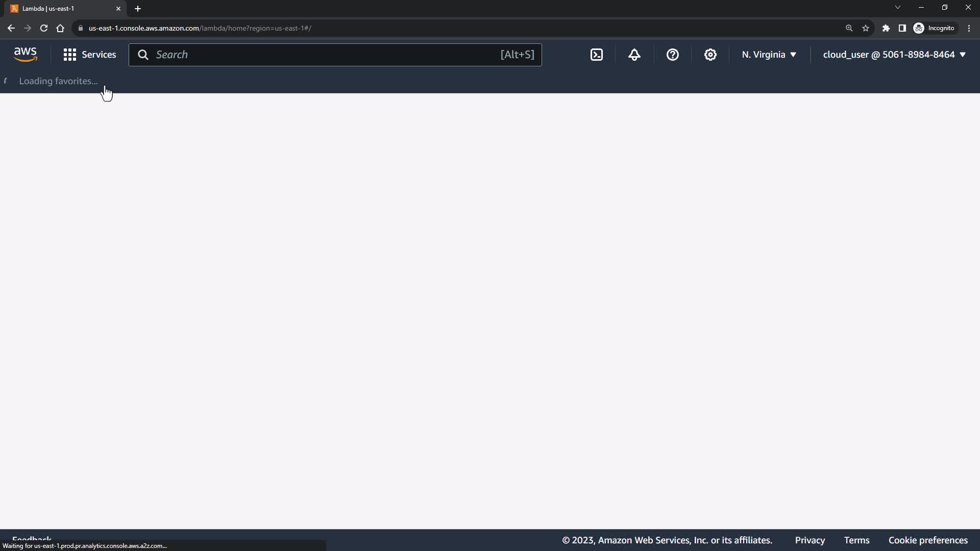Screen dimensions: 980x551
Task: Go to AWS console home logo
Action: (26, 54)
